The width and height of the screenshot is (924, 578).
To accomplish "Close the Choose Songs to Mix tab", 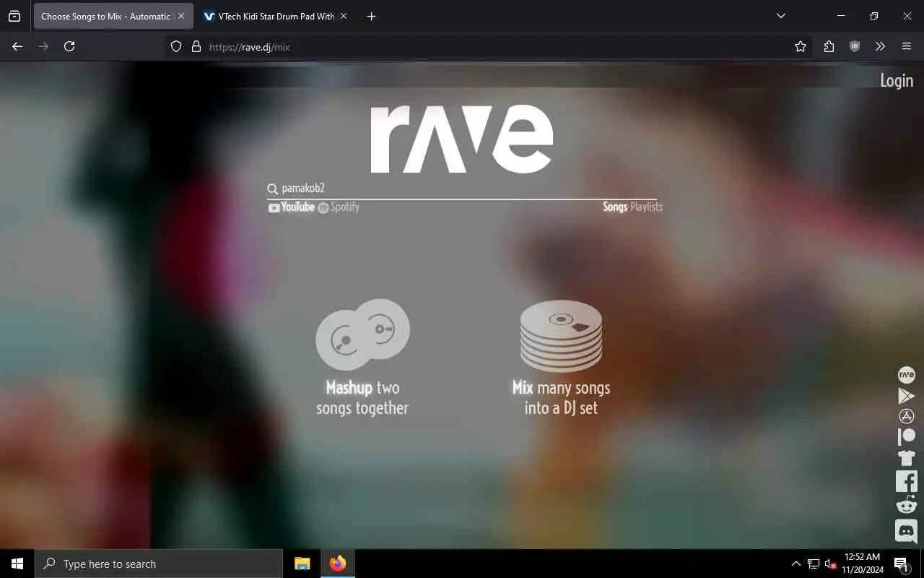I will [181, 16].
